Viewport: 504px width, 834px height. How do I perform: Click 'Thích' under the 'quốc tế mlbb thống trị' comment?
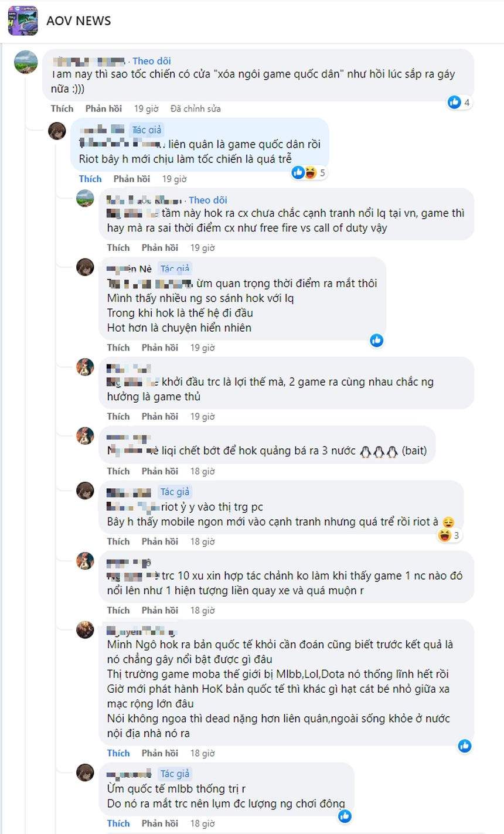coord(118,823)
